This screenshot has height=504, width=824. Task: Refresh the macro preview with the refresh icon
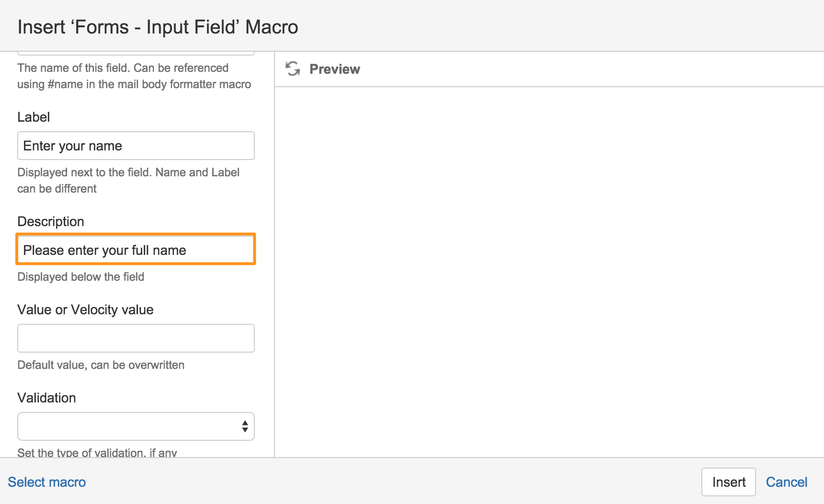[x=293, y=69]
